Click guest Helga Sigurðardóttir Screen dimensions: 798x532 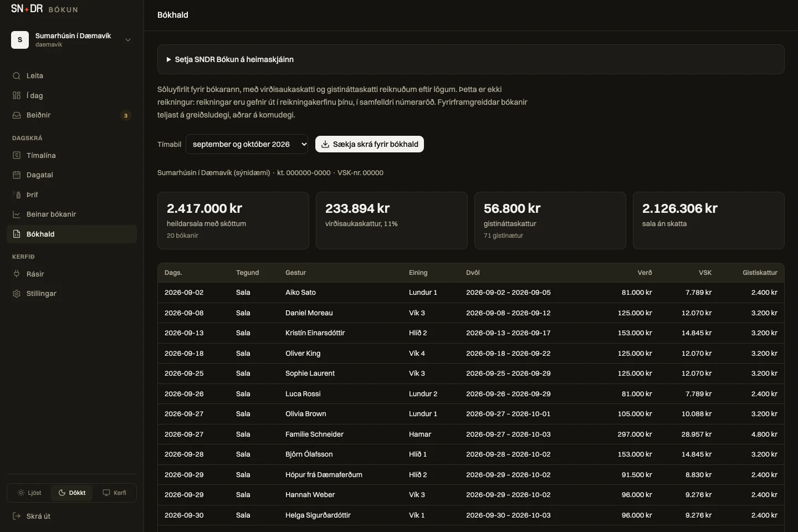(318, 515)
